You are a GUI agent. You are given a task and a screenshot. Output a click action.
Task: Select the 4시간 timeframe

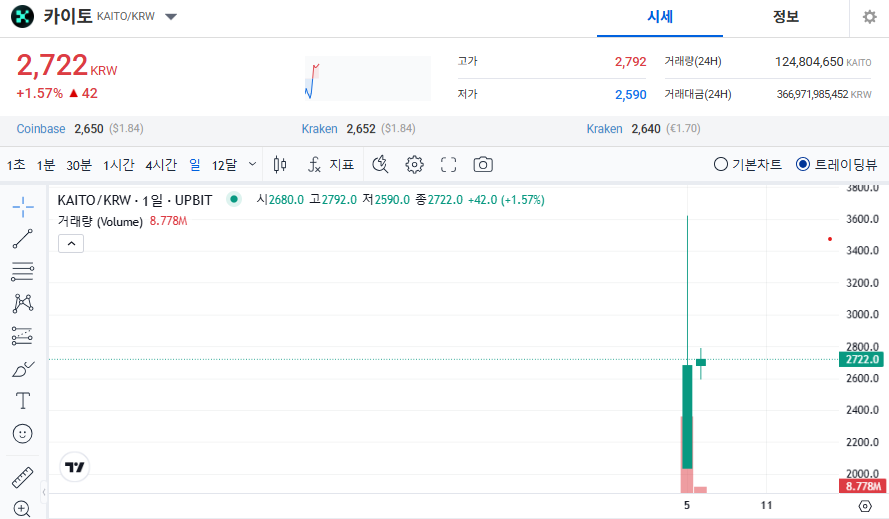[x=161, y=165]
